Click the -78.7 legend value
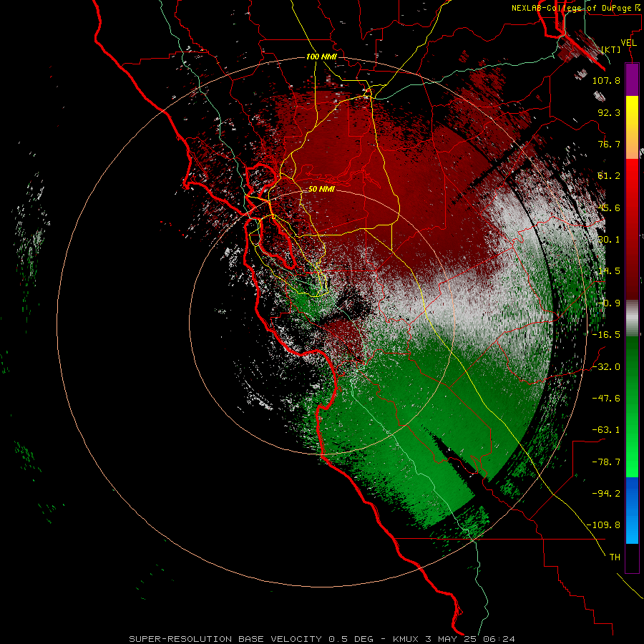Viewport: 644px width, 644px height. click(x=606, y=462)
